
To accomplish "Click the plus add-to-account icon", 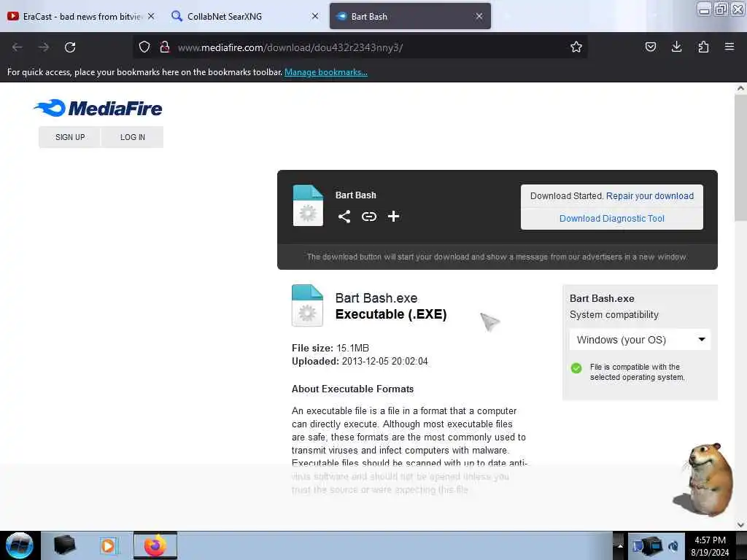I will click(393, 217).
